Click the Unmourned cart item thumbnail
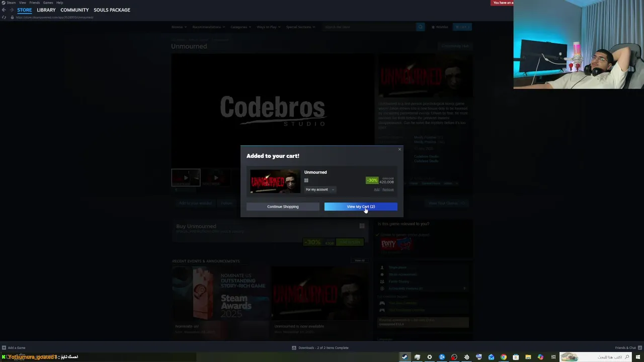The width and height of the screenshot is (644, 362). coord(275,182)
